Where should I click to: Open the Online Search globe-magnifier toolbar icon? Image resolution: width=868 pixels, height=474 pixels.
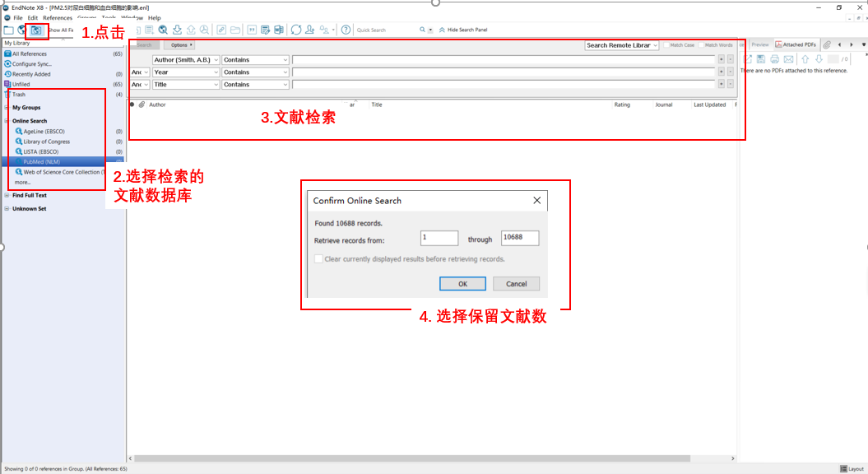point(163,30)
